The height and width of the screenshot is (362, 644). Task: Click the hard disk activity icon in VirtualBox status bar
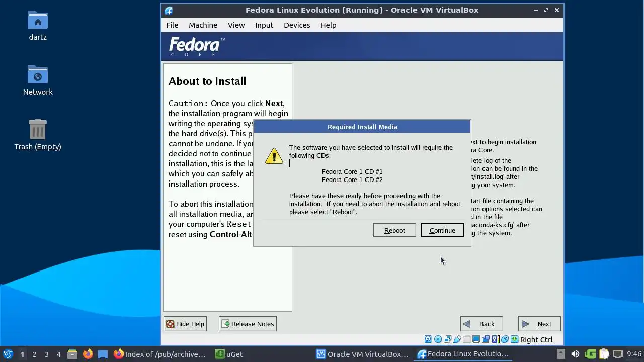click(x=428, y=339)
